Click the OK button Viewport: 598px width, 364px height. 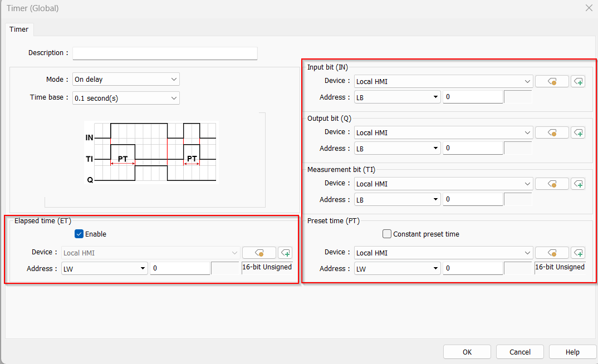pos(467,352)
